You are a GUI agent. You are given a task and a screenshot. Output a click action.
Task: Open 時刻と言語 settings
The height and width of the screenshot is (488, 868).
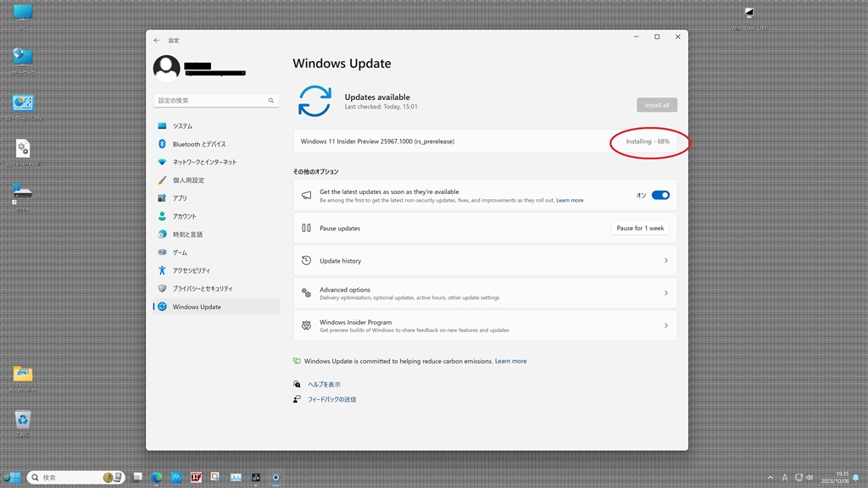tap(216, 235)
